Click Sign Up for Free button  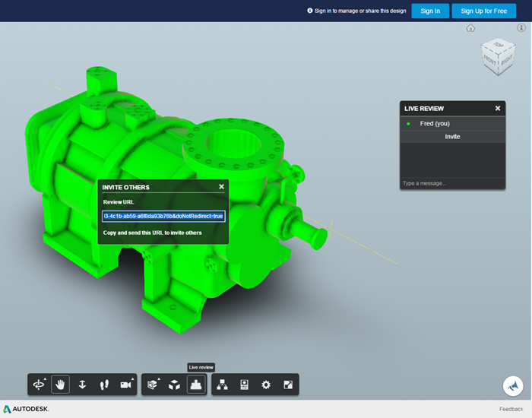(484, 11)
